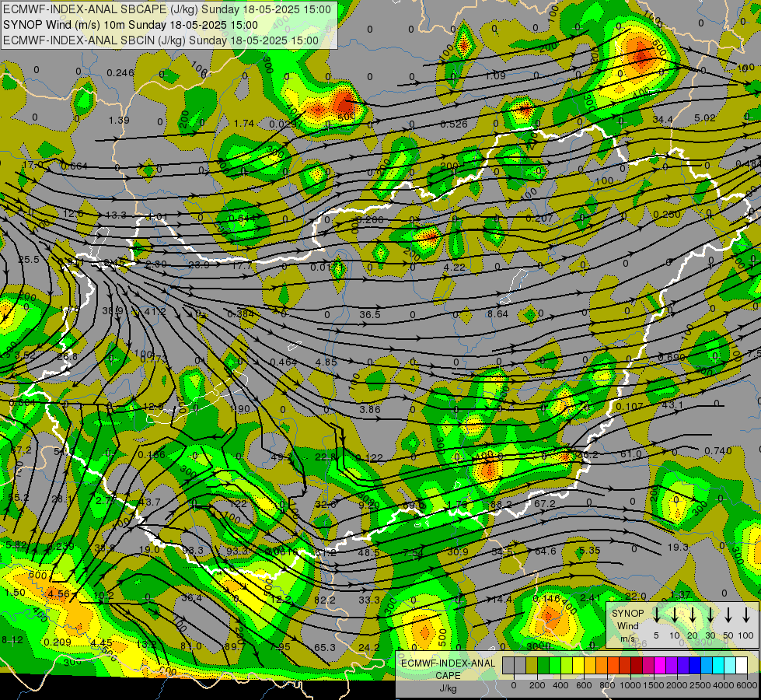The image size is (761, 700).
Task: Click the 2500 tick label on CAPE scale
Action: pos(700,685)
